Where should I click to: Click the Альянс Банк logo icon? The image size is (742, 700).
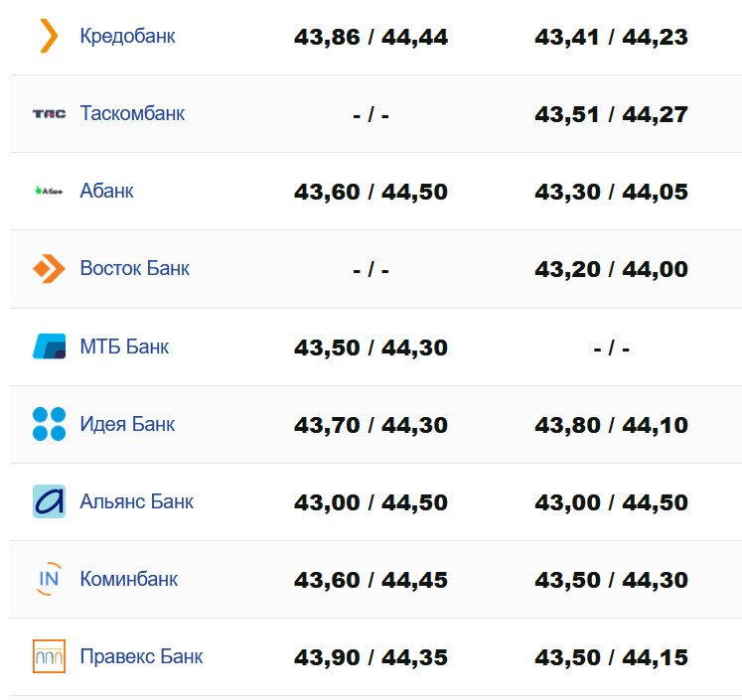tap(49, 501)
